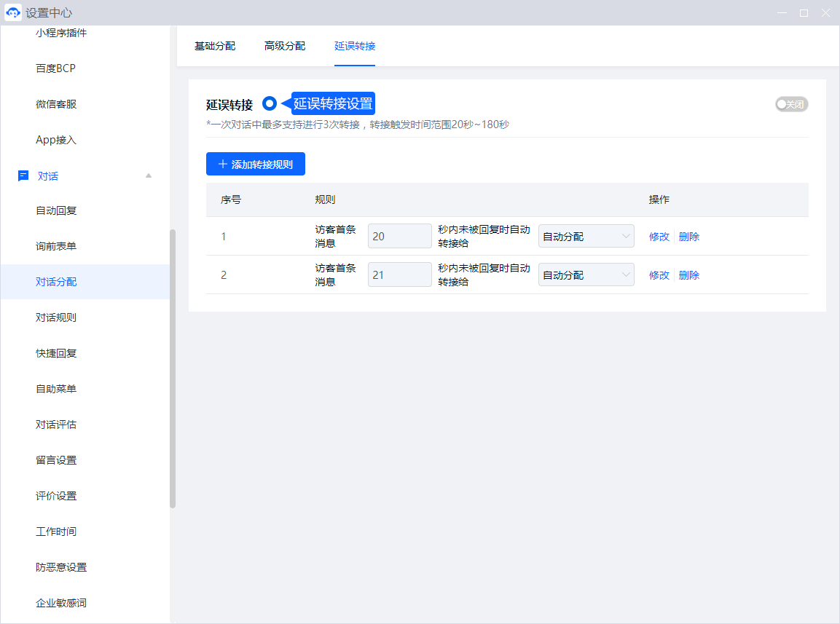The width and height of the screenshot is (840, 624).
Task: Click the 对话 chat bubble section icon
Action: [x=23, y=175]
